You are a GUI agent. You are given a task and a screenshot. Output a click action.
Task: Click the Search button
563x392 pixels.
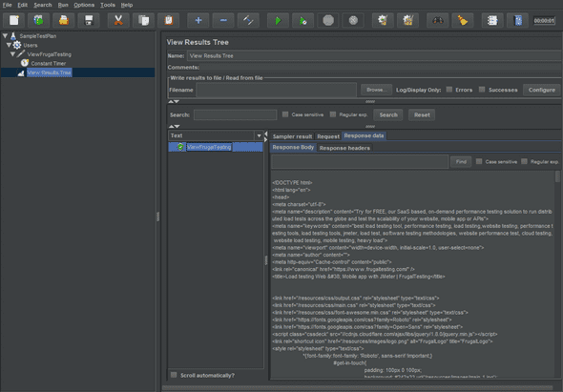388,114
